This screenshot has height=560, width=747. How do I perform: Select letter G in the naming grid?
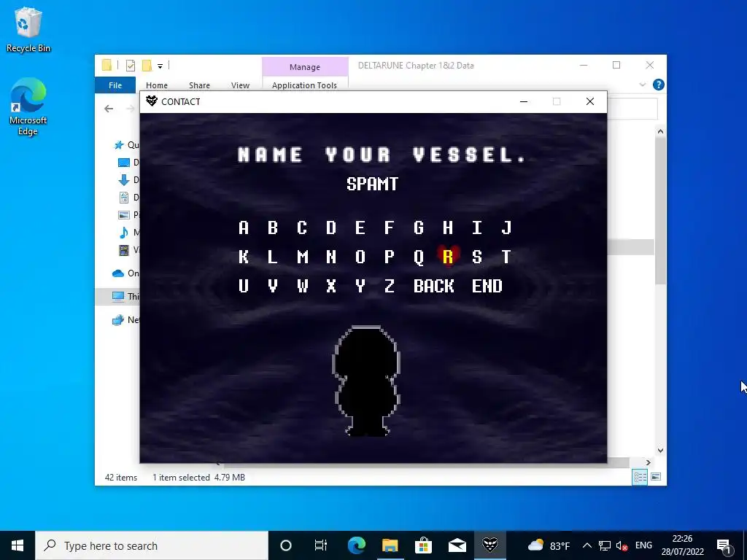click(x=418, y=227)
